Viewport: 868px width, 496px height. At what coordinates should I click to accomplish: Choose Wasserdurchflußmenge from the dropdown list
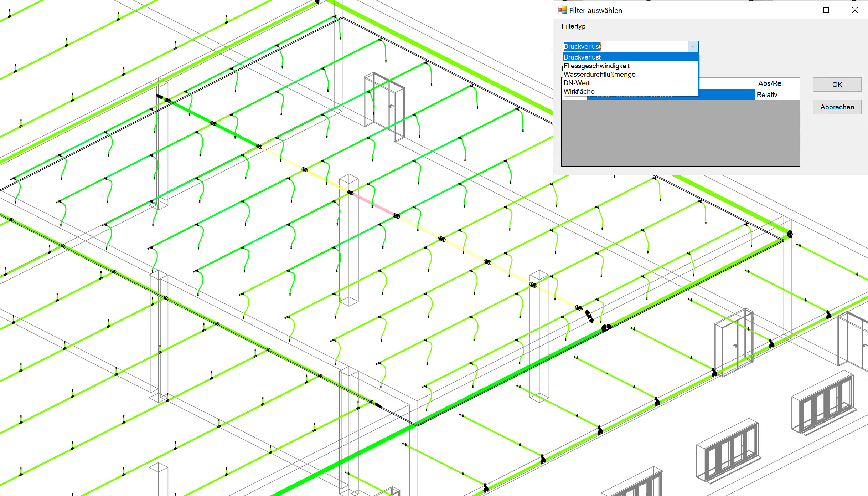pyautogui.click(x=630, y=74)
